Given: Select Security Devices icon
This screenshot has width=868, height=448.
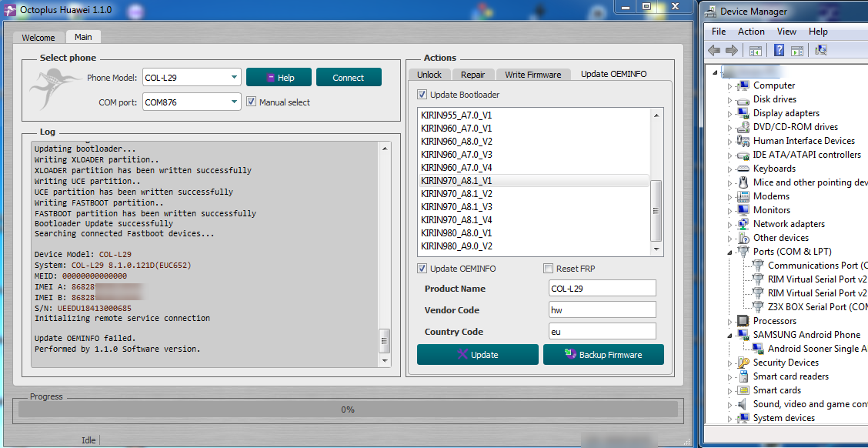Looking at the screenshot, I should point(743,362).
